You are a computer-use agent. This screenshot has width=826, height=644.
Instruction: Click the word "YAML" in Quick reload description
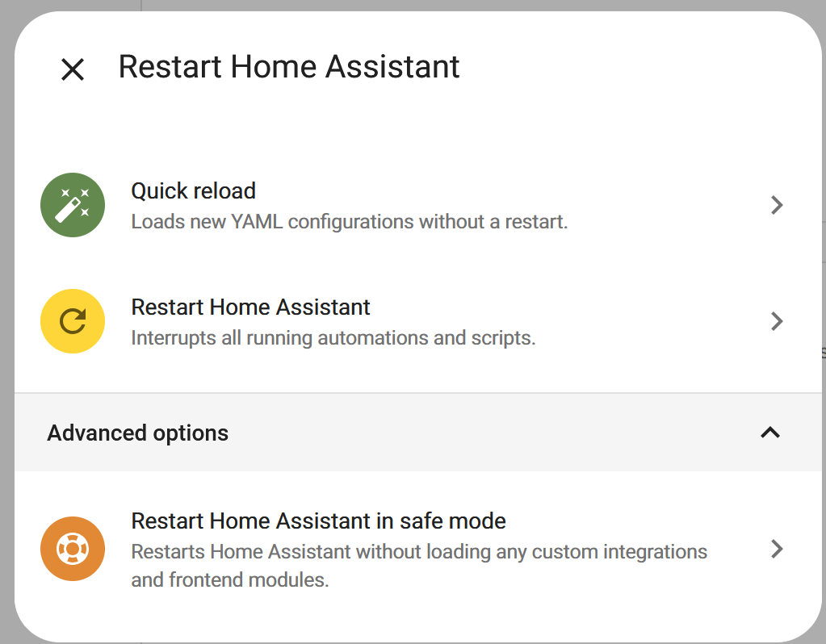pos(258,222)
